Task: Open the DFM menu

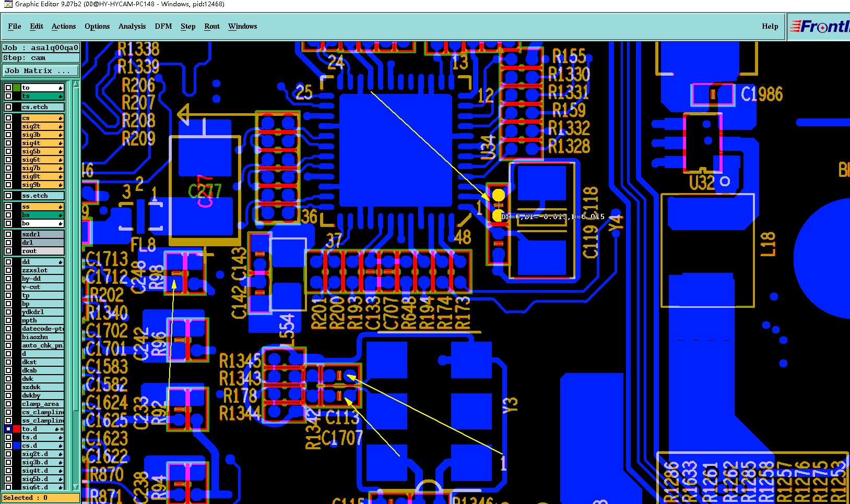Action: [x=163, y=26]
